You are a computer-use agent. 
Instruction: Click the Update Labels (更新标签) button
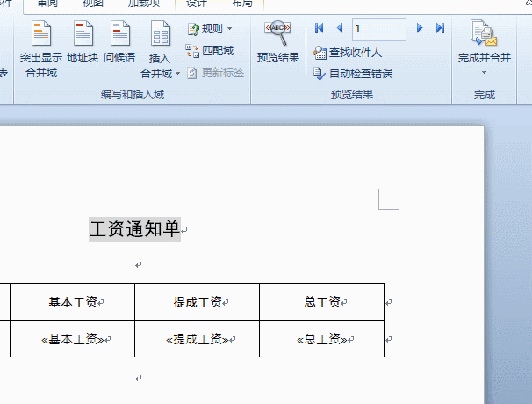tap(215, 73)
